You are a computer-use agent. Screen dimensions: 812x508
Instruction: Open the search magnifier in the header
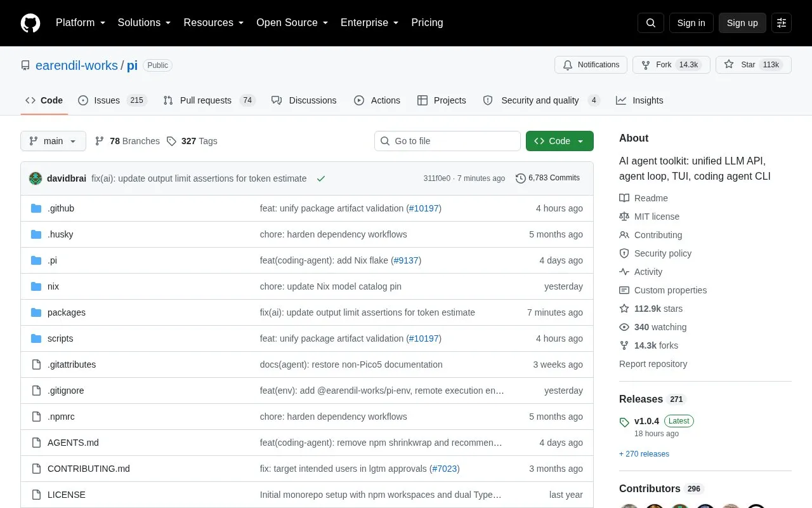651,23
